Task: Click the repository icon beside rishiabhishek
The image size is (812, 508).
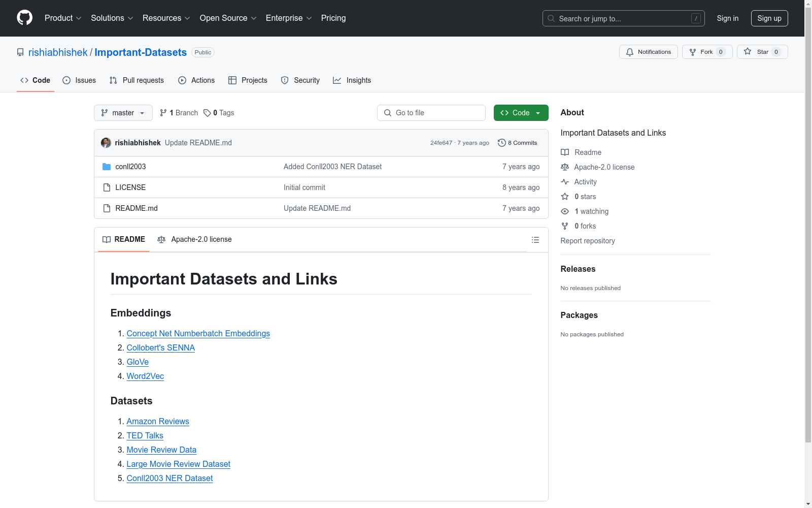Action: (x=20, y=52)
